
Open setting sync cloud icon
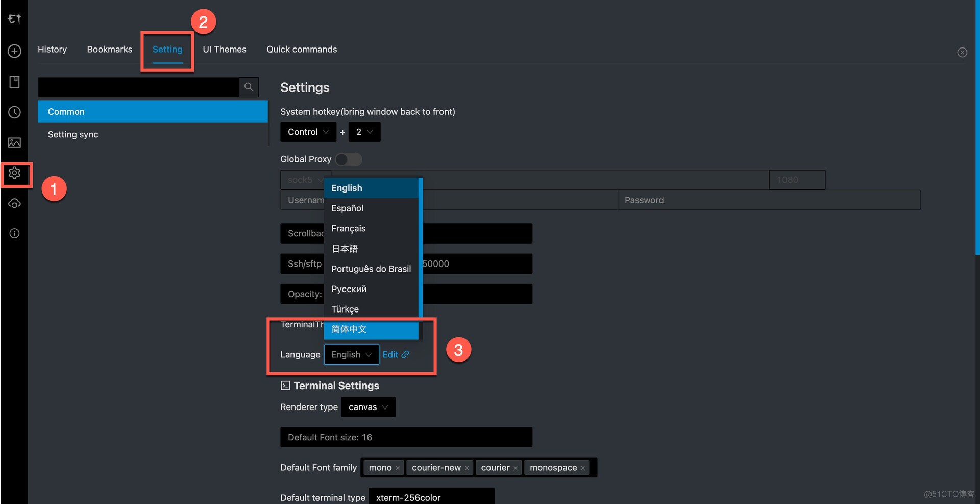14,203
